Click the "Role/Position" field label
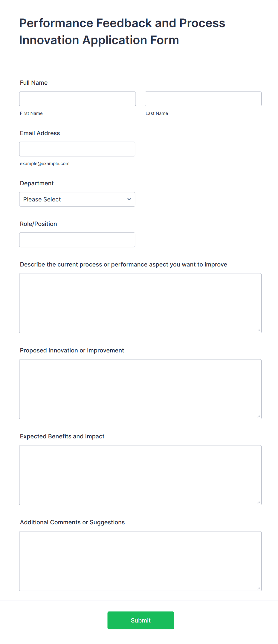The image size is (278, 644). point(39,224)
